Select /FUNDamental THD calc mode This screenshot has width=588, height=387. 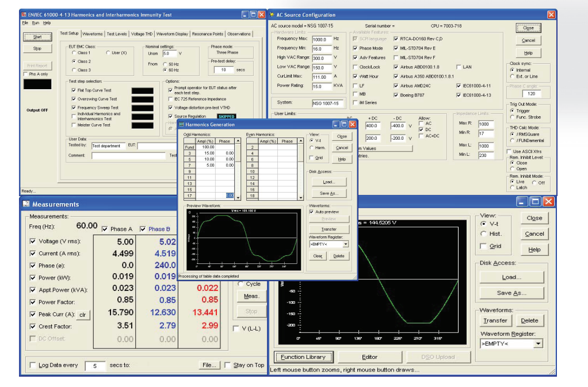[512, 140]
